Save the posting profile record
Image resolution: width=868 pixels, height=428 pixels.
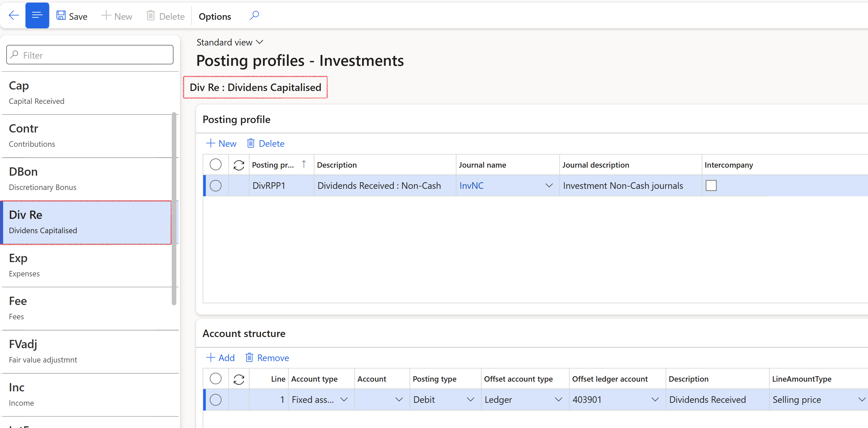coord(72,16)
